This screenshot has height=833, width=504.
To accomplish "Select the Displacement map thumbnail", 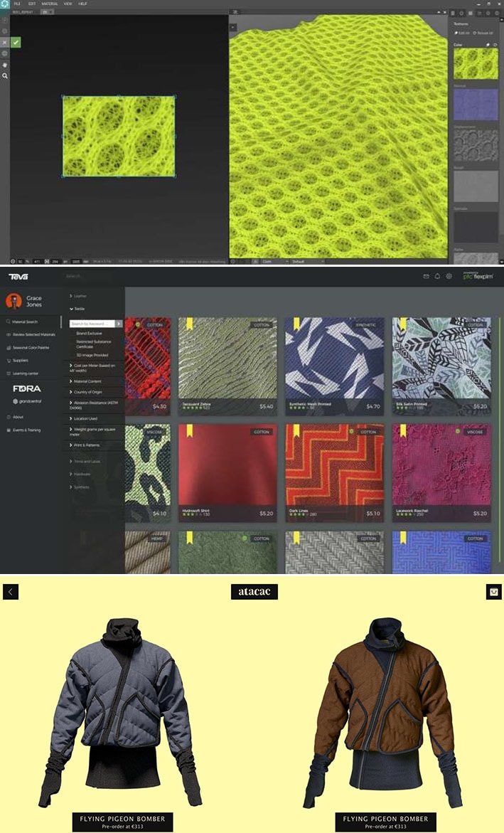I will [x=476, y=146].
